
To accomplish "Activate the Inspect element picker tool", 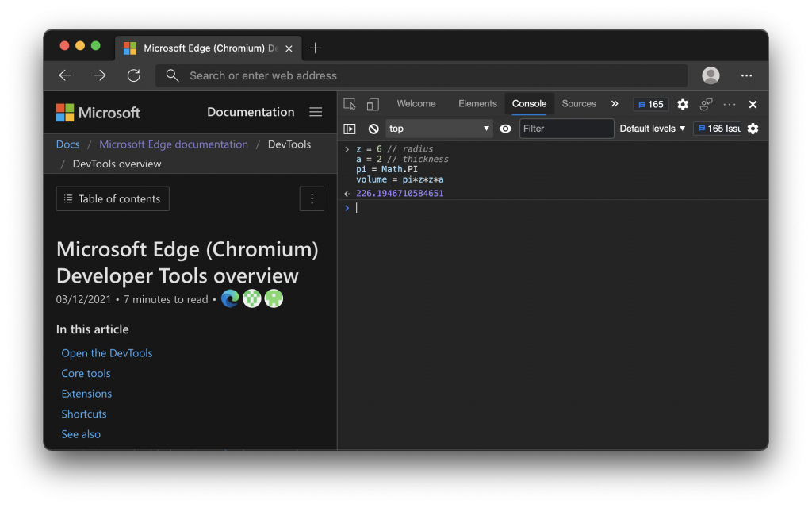I will 350,104.
